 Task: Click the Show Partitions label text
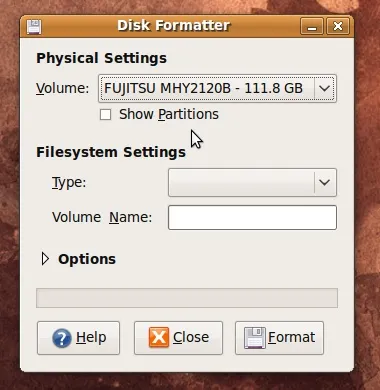169,114
